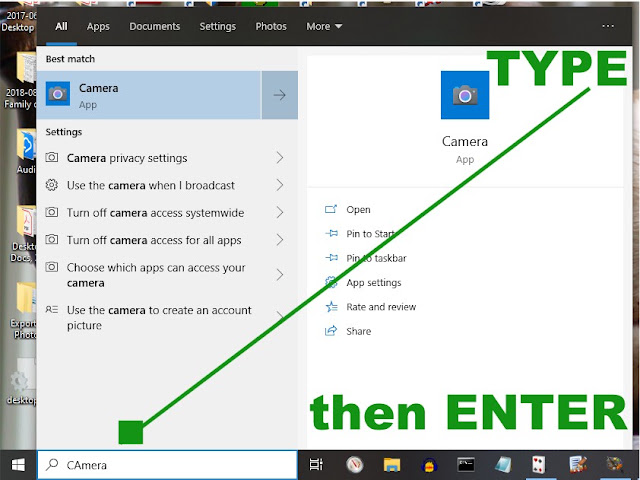This screenshot has width=640, height=480.
Task: Choose Pin to taskbar for Camera
Action: point(376,258)
